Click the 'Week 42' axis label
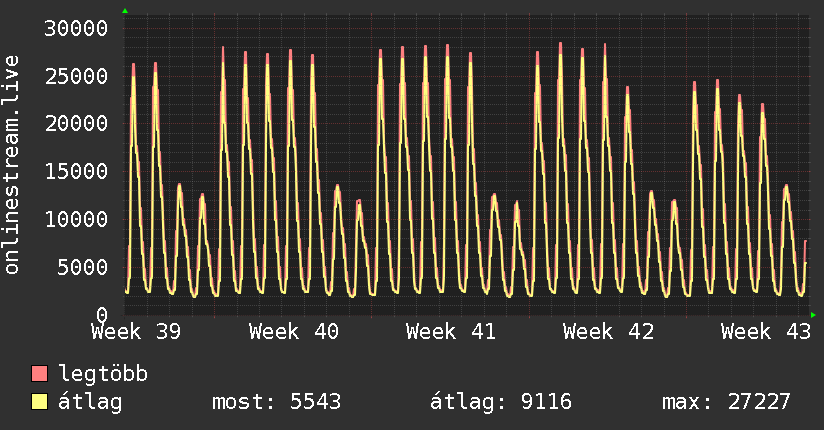 (609, 332)
